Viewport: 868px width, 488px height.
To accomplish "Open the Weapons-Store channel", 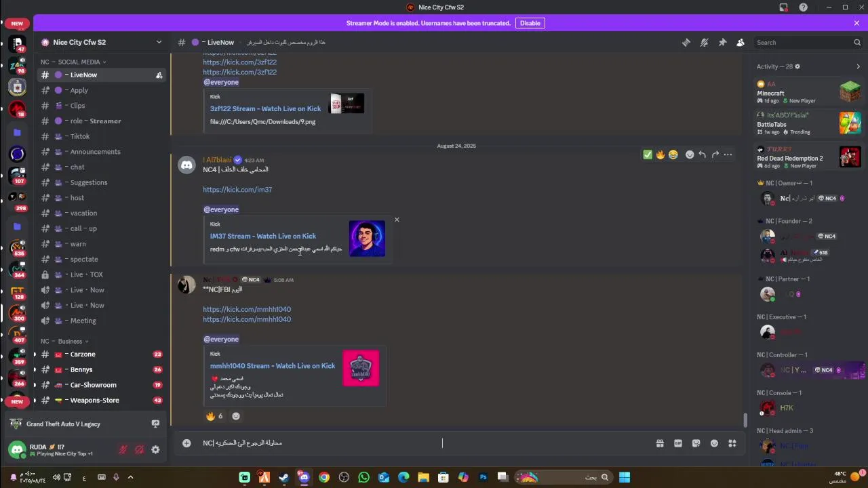I will tap(102, 400).
